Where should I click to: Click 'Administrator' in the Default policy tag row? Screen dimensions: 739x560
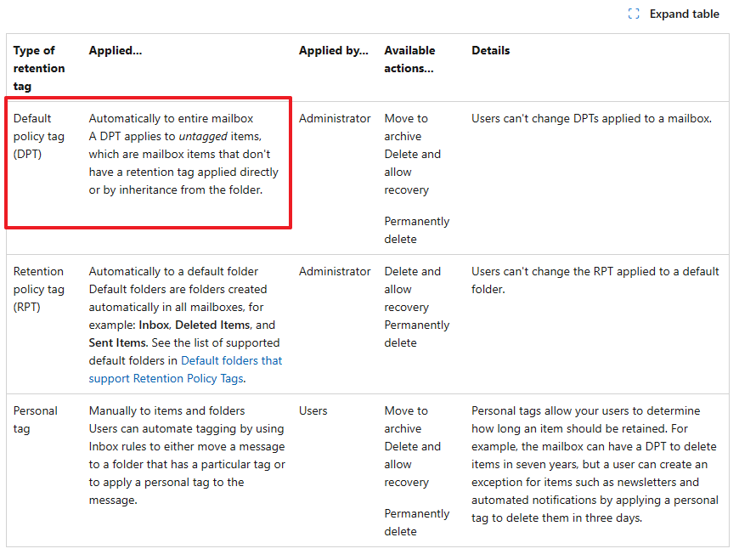(x=335, y=119)
